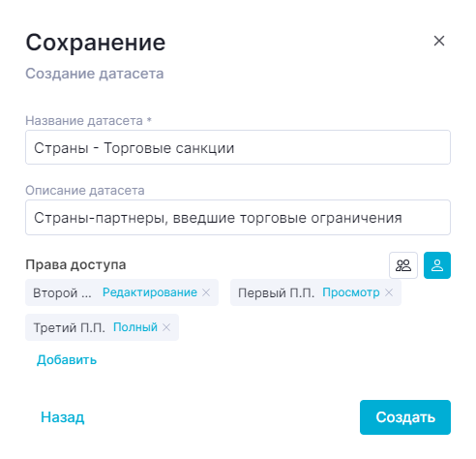Click the Третий П.П. user name
Viewport: 476px width, 459px height.
(x=70, y=327)
